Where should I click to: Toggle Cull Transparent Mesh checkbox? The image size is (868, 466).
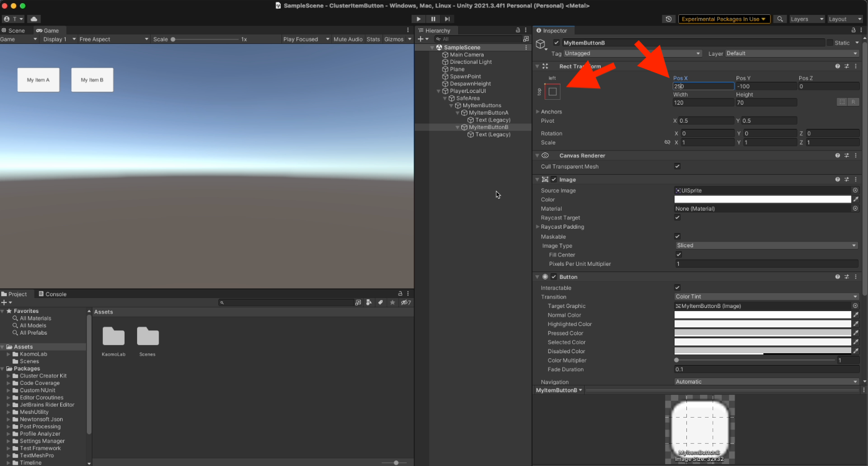[677, 166]
